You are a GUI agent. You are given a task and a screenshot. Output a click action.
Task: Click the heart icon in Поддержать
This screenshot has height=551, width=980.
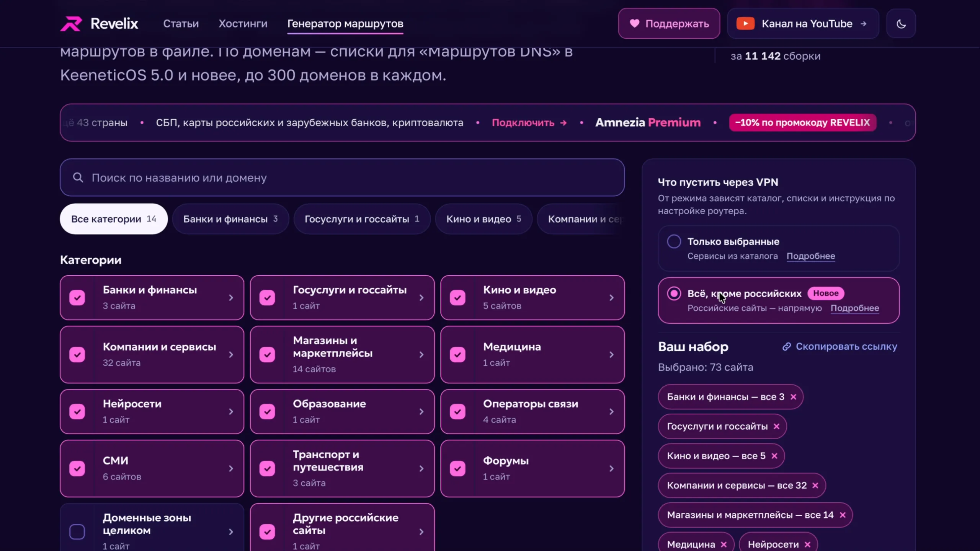click(x=634, y=24)
